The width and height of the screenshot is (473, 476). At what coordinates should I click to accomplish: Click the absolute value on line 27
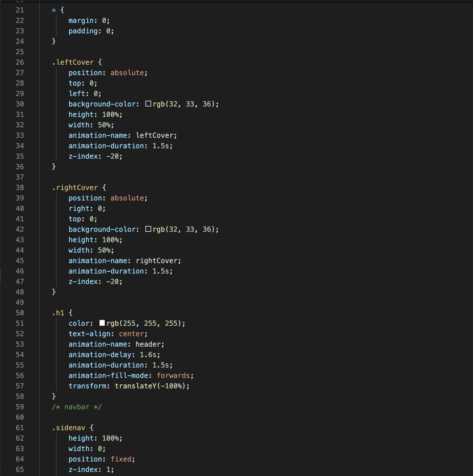127,73
